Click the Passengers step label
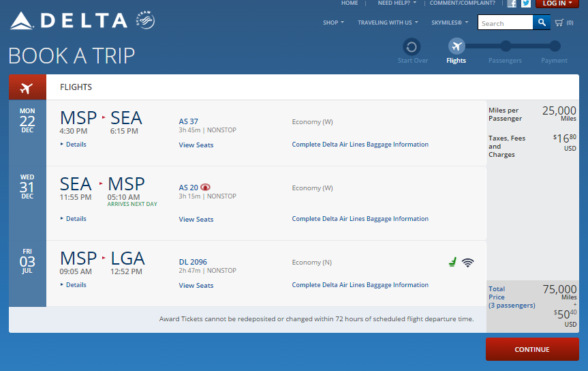This screenshot has width=588, height=371. coord(505,61)
